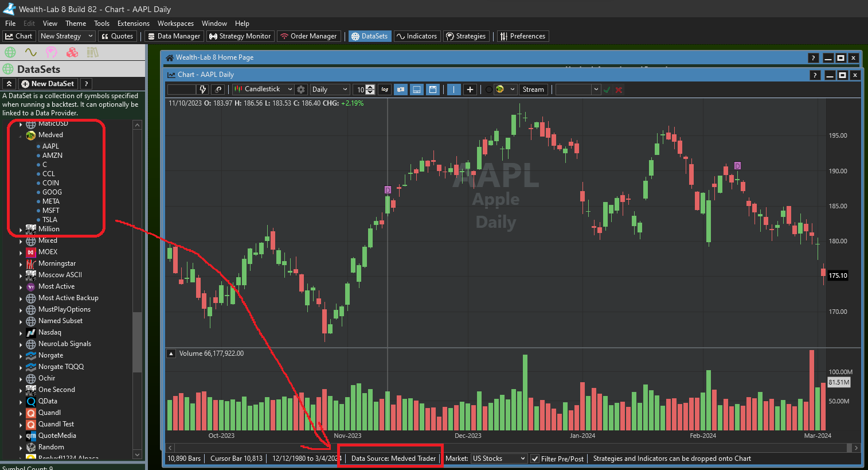Select the red blocks Building Blocks icon
The height and width of the screenshot is (470, 868).
[x=72, y=52]
